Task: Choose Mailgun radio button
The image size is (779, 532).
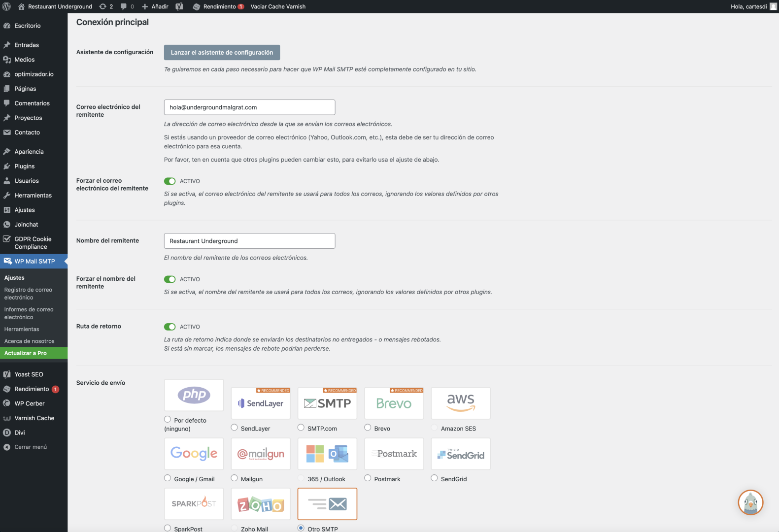Action: (235, 478)
